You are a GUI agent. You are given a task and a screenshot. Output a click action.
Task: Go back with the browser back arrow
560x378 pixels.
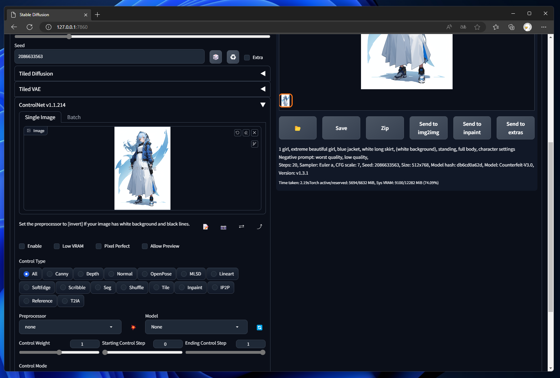14,27
